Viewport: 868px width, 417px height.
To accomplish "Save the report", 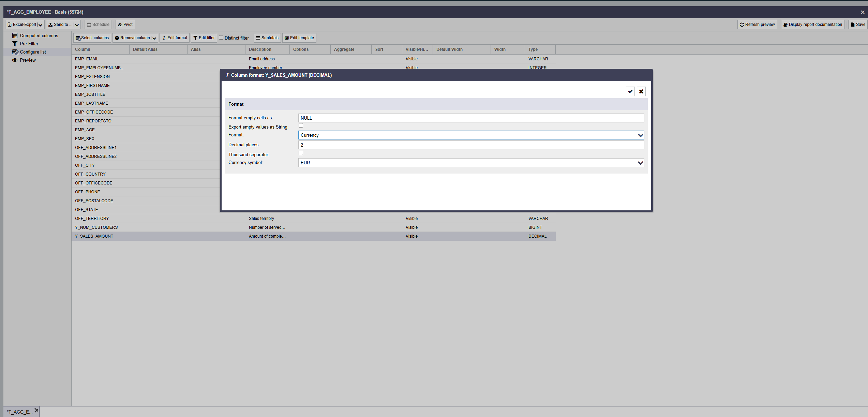I will click(857, 25).
